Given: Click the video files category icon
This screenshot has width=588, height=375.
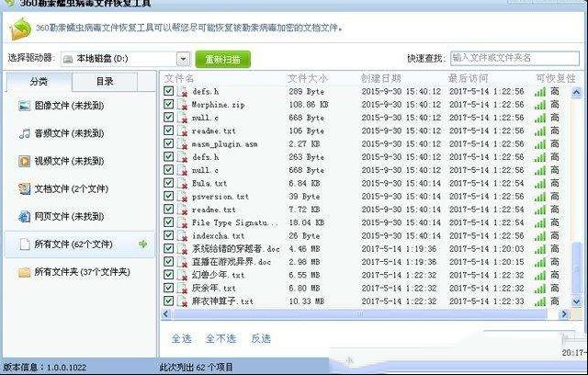Looking at the screenshot, I should point(25,161).
